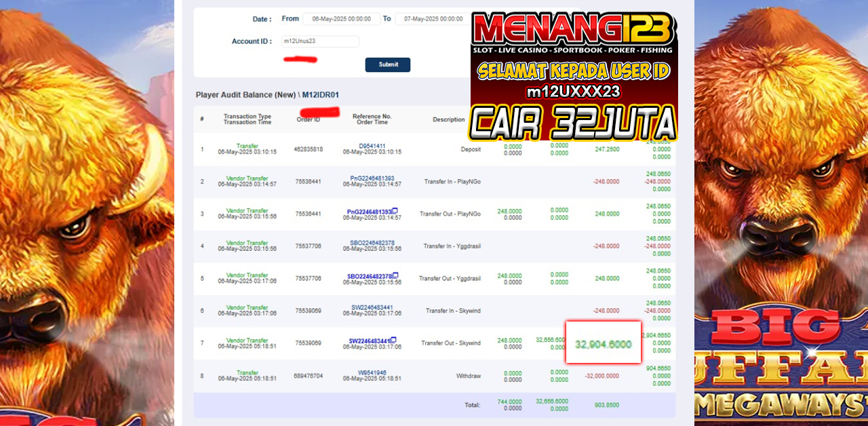868x426 pixels.
Task: Select the 'Transfer Out - Skywind' description
Action: click(451, 343)
